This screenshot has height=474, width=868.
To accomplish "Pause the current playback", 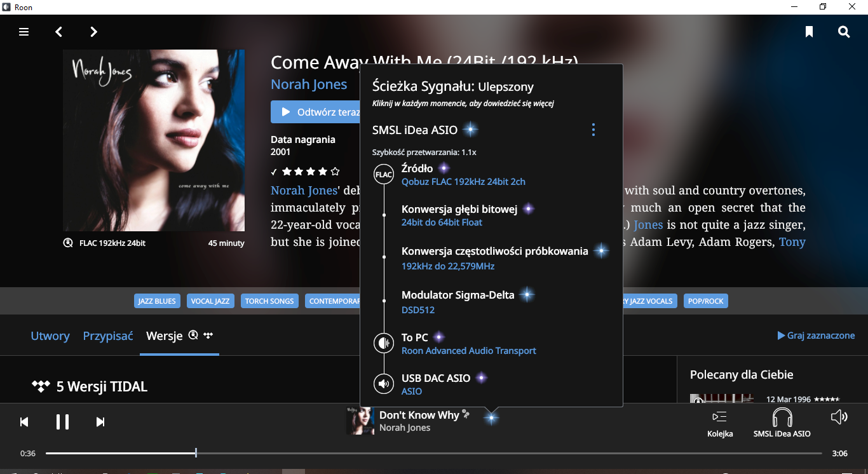I will point(62,422).
